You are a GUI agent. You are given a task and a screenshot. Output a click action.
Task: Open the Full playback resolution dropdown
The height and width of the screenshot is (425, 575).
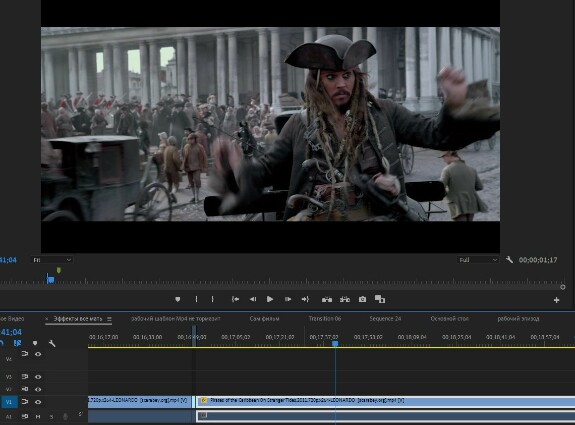477,260
